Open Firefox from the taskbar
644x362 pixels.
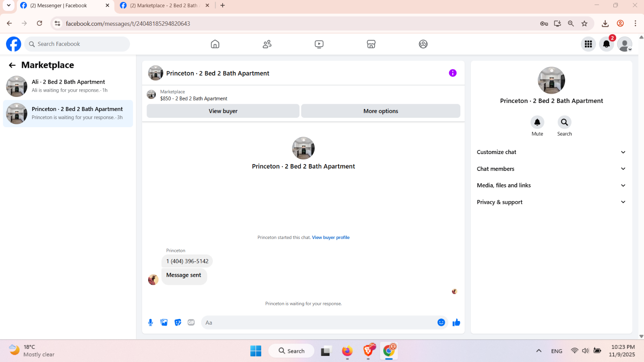(x=347, y=351)
